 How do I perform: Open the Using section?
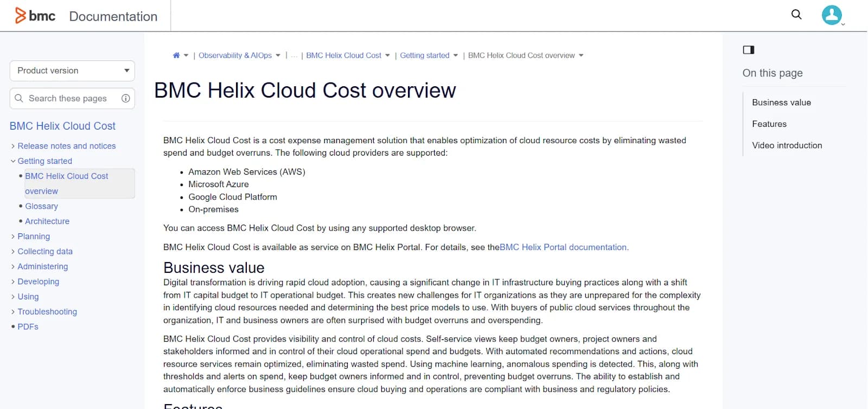click(x=28, y=297)
